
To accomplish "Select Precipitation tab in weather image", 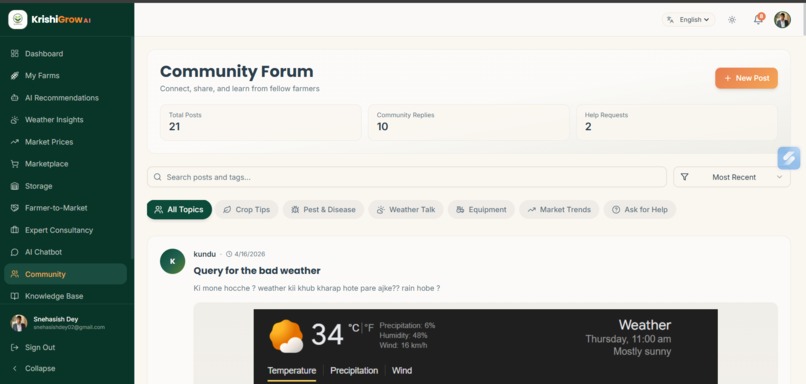I will pyautogui.click(x=354, y=371).
